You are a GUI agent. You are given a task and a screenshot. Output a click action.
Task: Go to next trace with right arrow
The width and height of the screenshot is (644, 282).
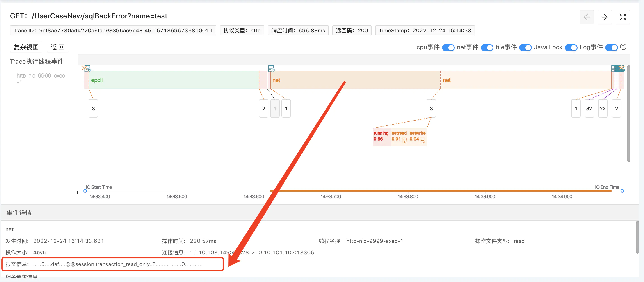[x=605, y=17]
